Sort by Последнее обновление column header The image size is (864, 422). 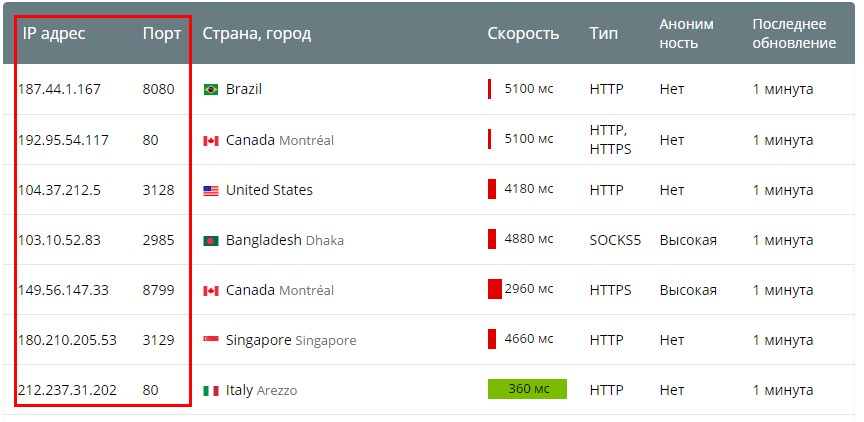point(795,34)
